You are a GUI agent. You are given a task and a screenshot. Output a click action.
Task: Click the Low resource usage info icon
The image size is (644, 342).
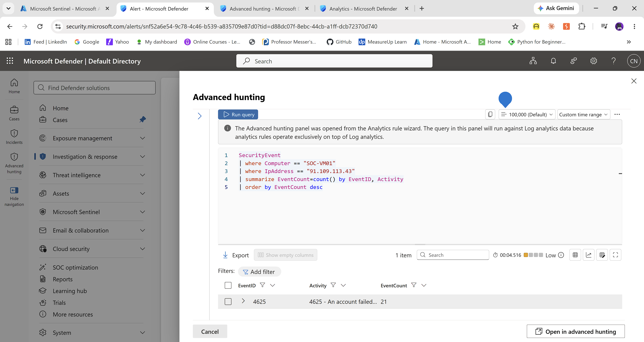tap(561, 255)
